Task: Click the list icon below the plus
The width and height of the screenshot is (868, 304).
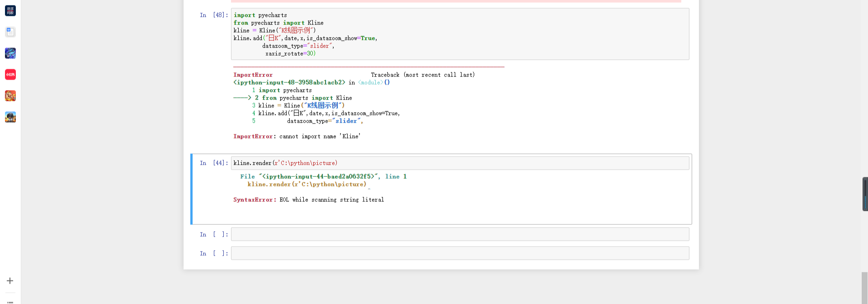Action: coord(10,301)
